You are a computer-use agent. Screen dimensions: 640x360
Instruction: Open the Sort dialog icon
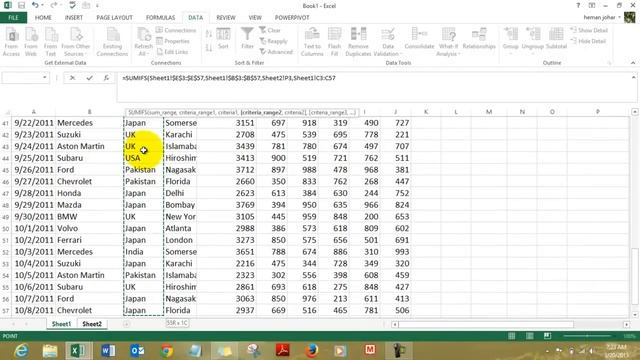coord(223,39)
